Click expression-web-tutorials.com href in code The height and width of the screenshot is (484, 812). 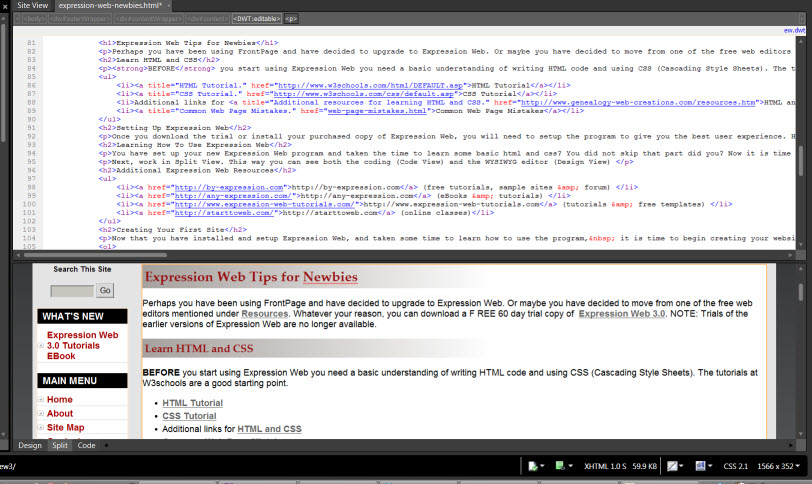click(265, 204)
